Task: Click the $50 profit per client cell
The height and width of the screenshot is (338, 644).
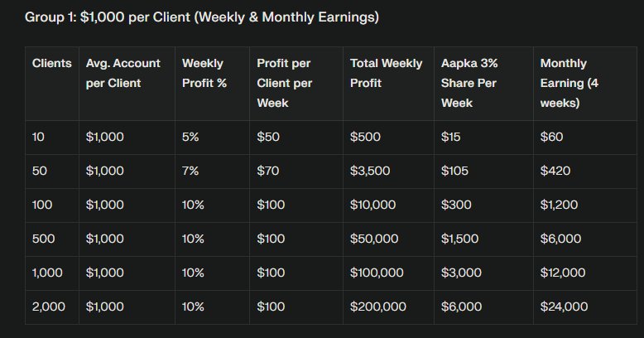Action: point(268,137)
